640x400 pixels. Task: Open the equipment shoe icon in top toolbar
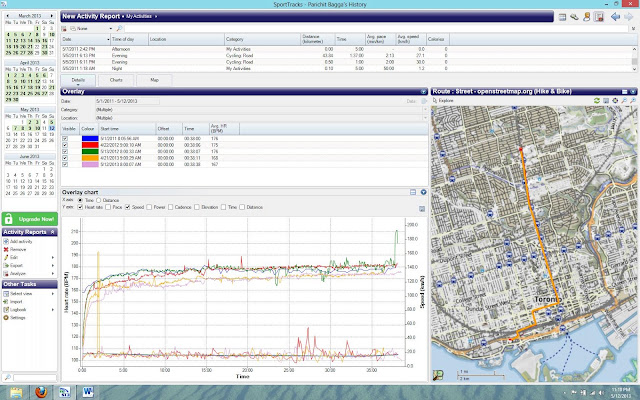(574, 17)
